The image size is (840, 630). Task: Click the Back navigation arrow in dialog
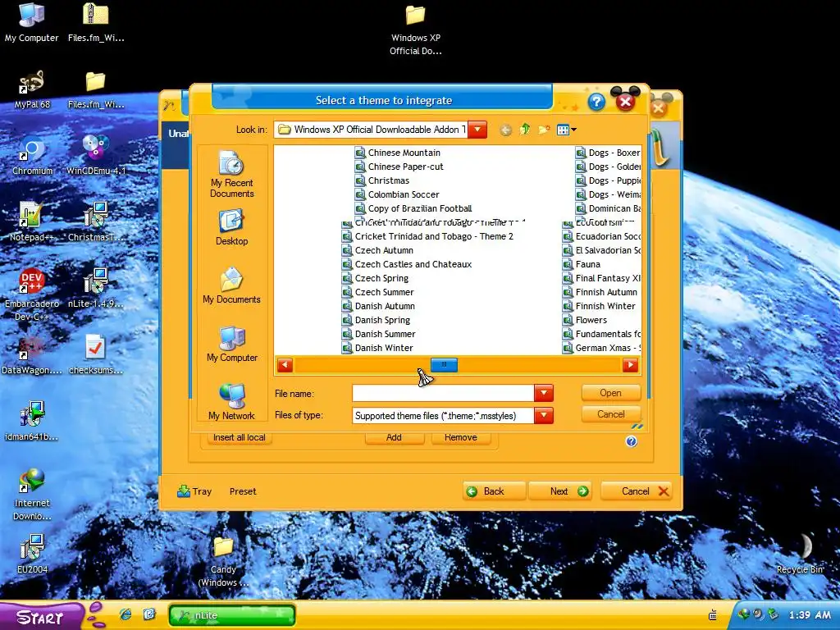[505, 130]
